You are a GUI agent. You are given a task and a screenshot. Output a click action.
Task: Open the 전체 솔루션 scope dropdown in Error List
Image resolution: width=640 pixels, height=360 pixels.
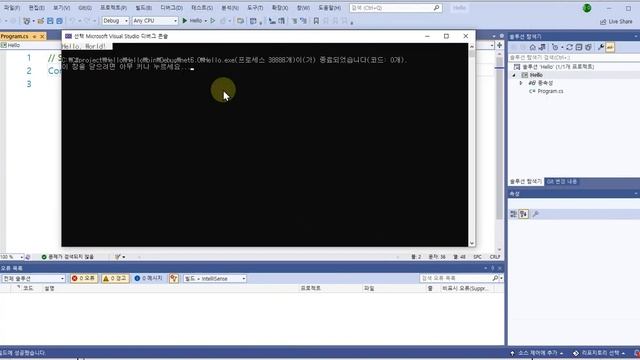tap(33, 278)
